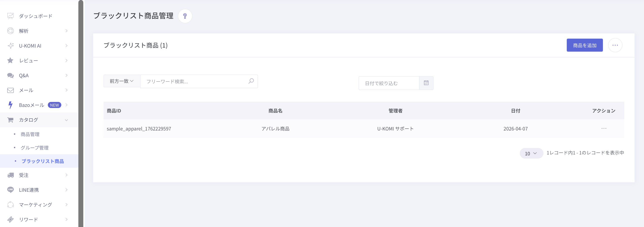
Task: Open the records per page dropdown
Action: (x=531, y=153)
